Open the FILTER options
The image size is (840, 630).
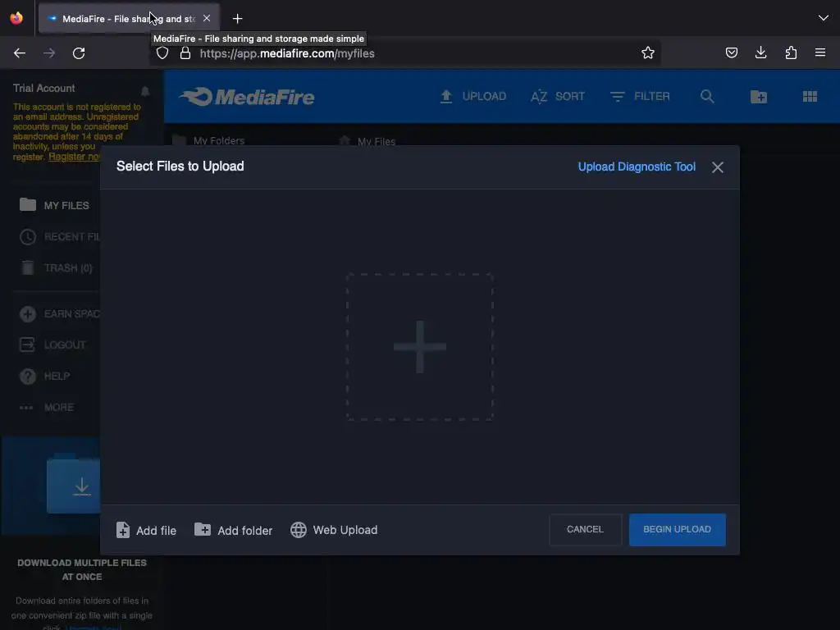[640, 97]
